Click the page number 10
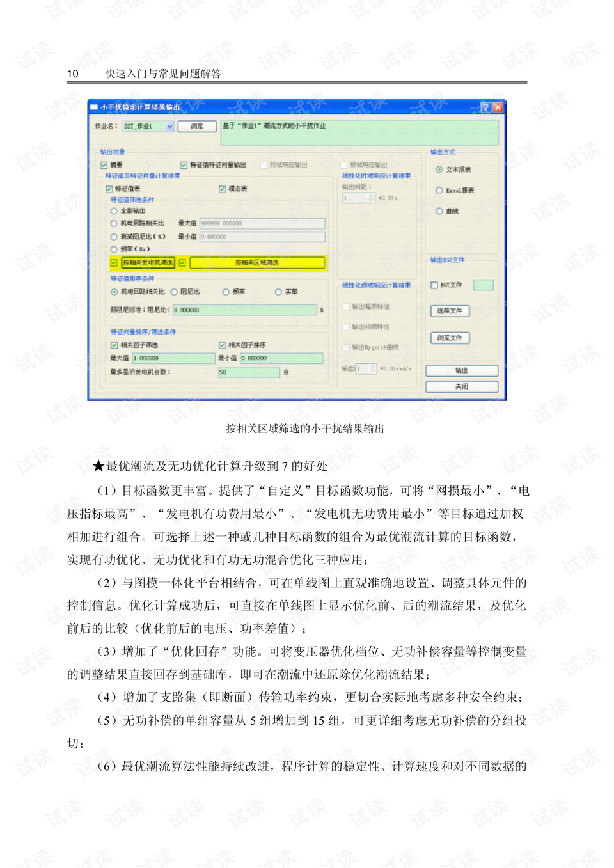Screen dimensions: 614x868 pyautogui.click(x=73, y=74)
